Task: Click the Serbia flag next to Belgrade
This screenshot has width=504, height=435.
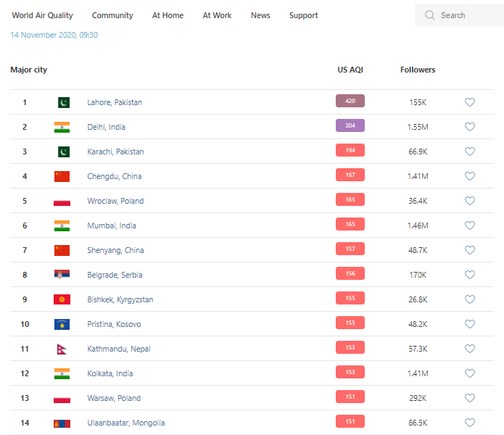Action: tap(62, 275)
